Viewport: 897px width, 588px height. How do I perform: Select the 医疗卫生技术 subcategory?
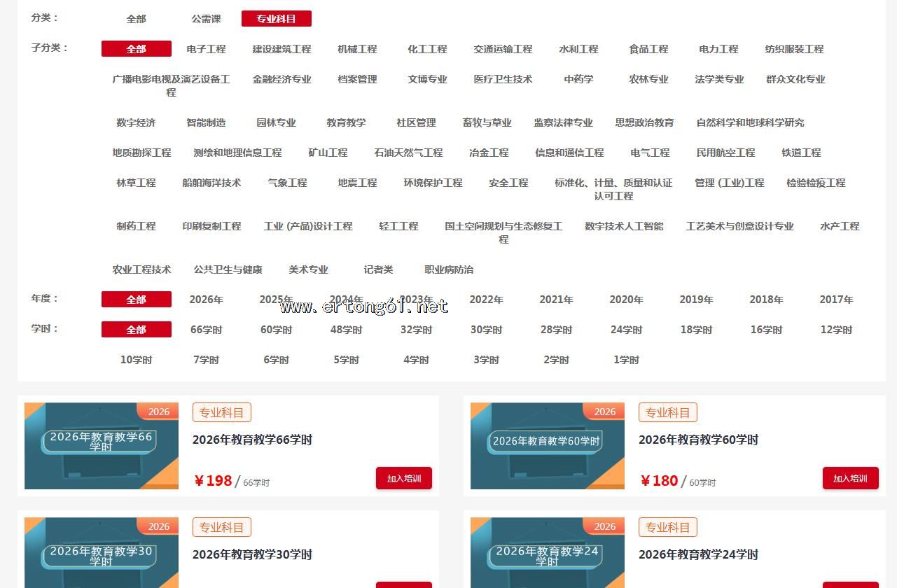[x=503, y=79]
